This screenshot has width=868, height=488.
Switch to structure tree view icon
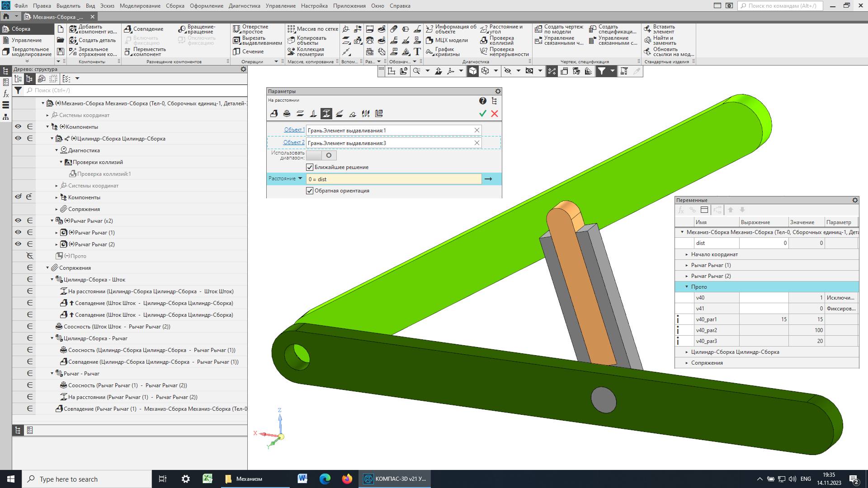(29, 79)
